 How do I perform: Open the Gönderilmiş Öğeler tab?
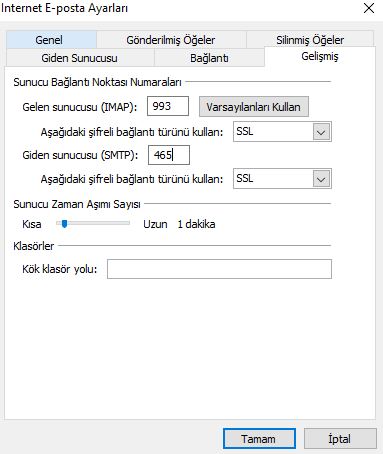[171, 40]
